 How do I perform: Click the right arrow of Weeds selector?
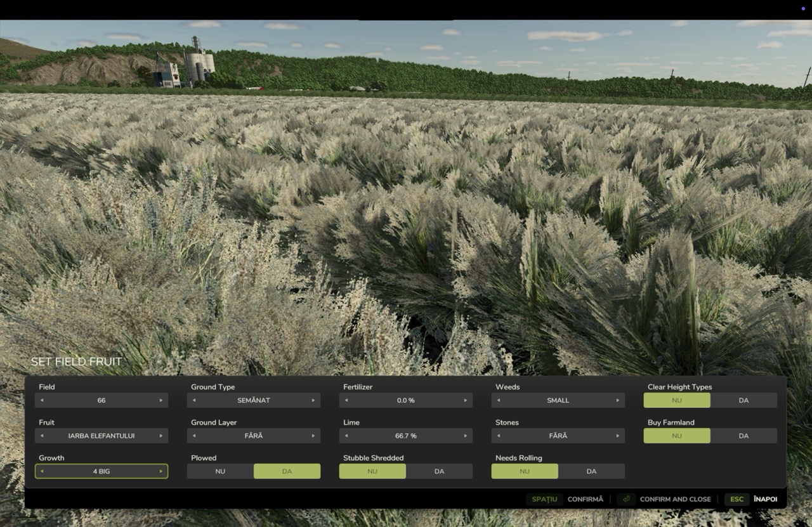click(x=618, y=400)
